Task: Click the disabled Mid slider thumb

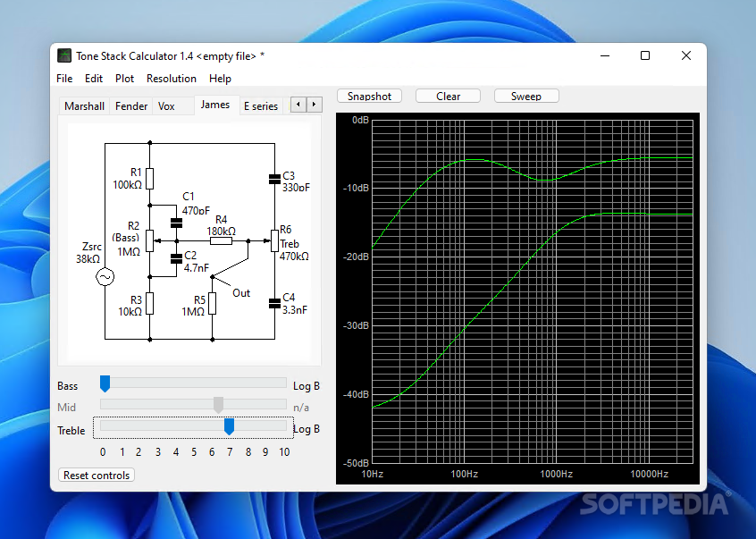Action: (x=218, y=405)
